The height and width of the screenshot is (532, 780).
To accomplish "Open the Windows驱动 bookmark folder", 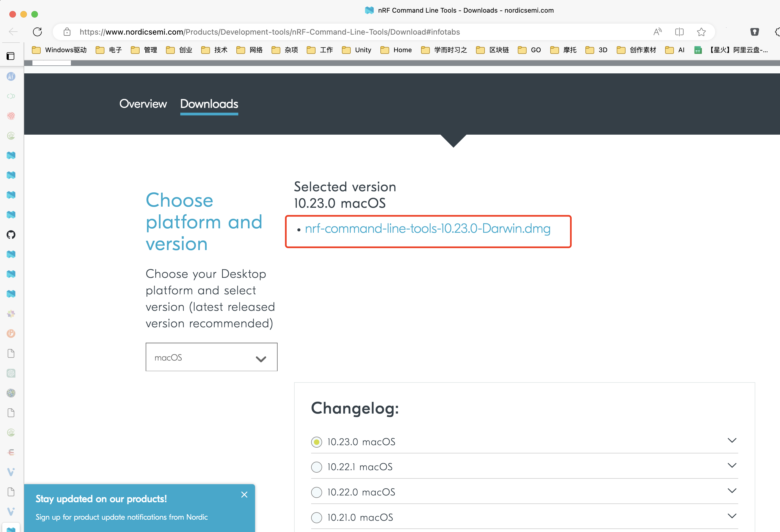I will pos(59,50).
